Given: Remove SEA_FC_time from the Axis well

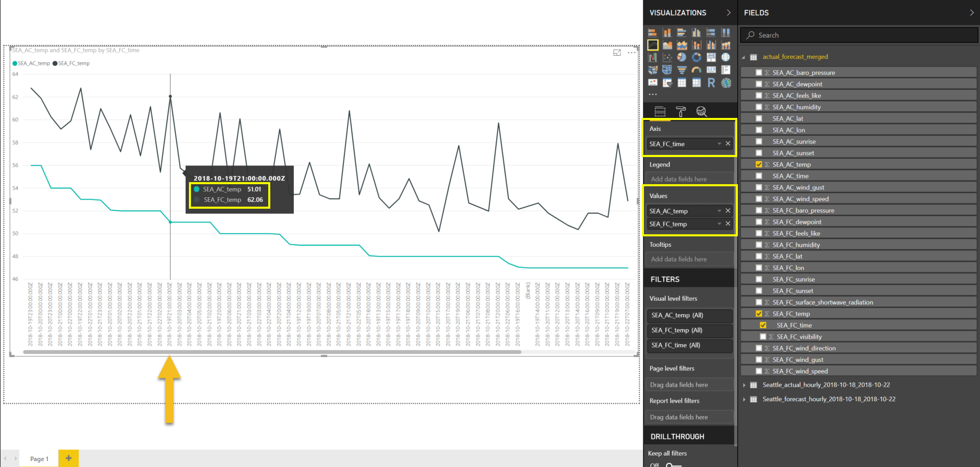Looking at the screenshot, I should pos(728,143).
